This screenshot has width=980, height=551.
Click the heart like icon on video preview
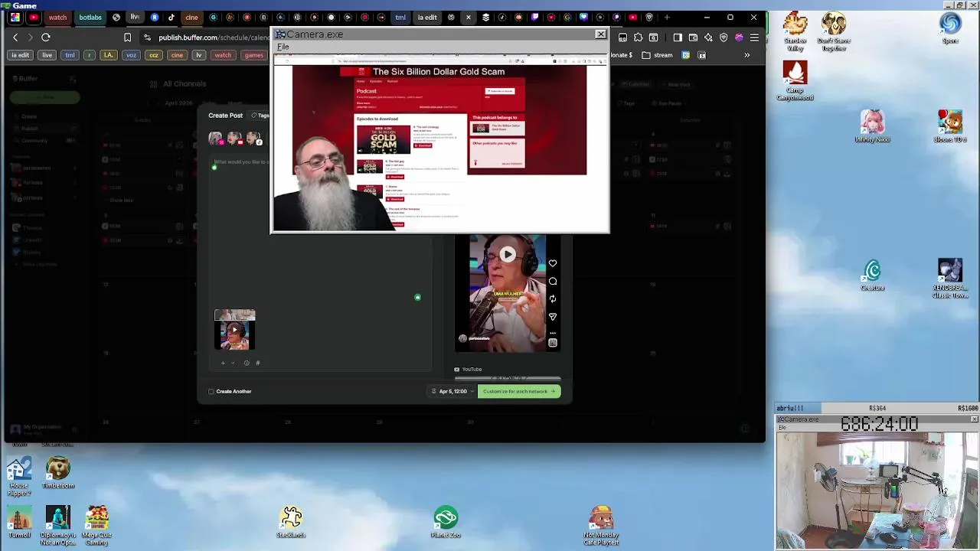coord(553,263)
